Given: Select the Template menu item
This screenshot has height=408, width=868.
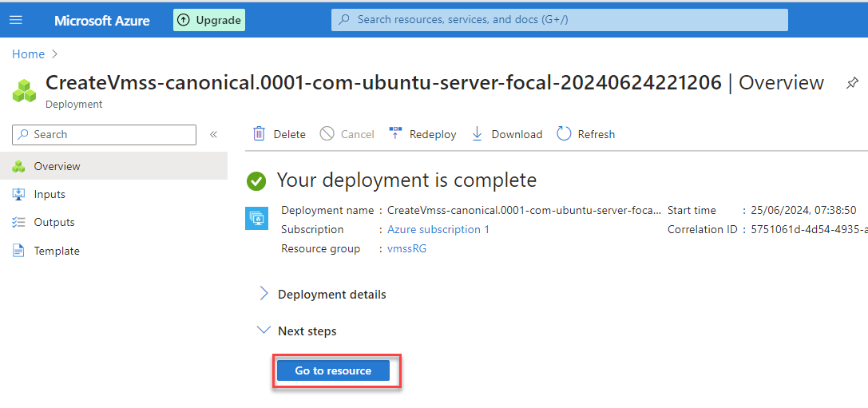Looking at the screenshot, I should [57, 251].
